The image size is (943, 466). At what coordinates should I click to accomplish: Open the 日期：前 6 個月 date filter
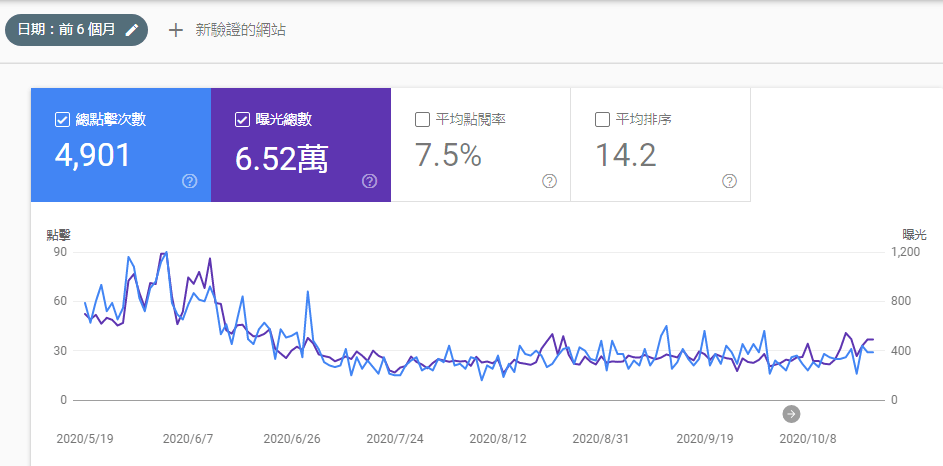click(68, 30)
